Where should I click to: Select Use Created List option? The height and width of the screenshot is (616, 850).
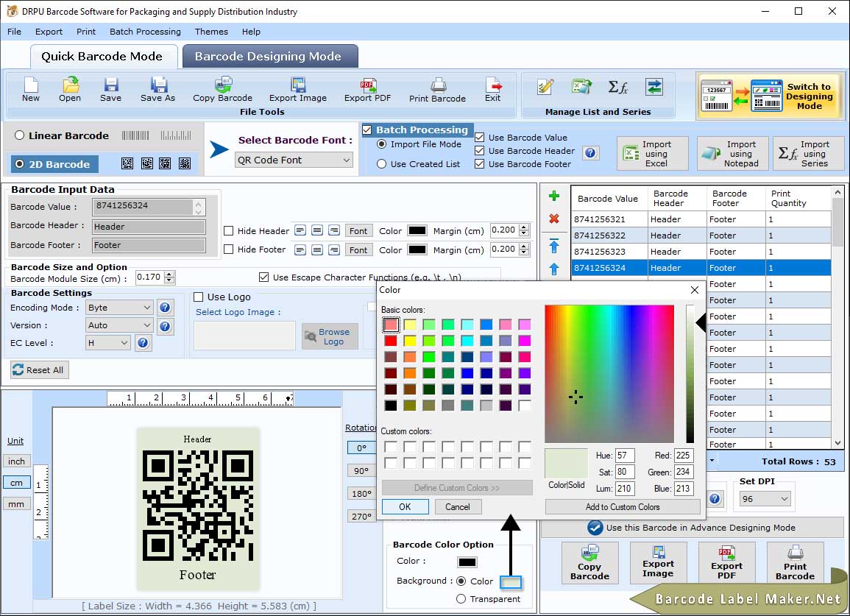(382, 164)
